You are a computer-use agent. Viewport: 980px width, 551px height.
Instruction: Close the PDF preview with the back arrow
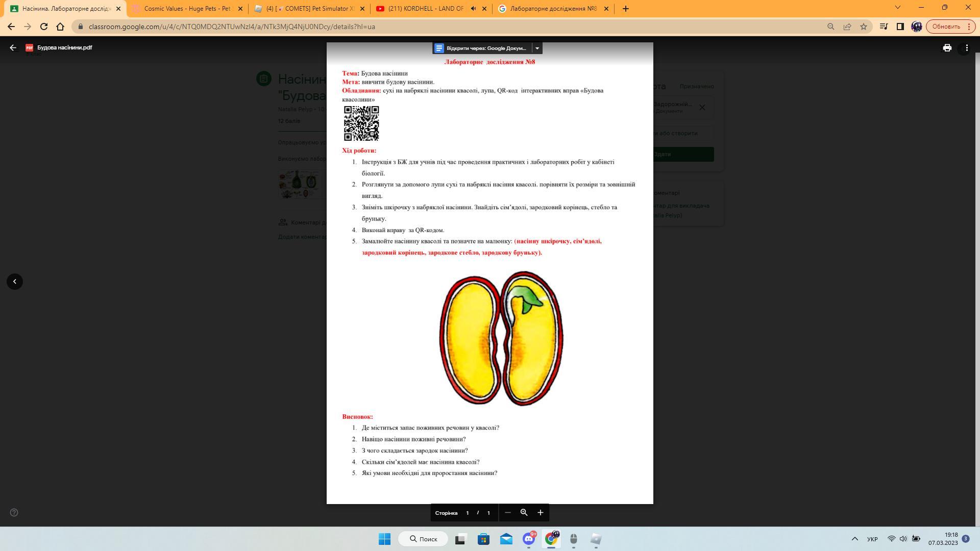point(13,48)
